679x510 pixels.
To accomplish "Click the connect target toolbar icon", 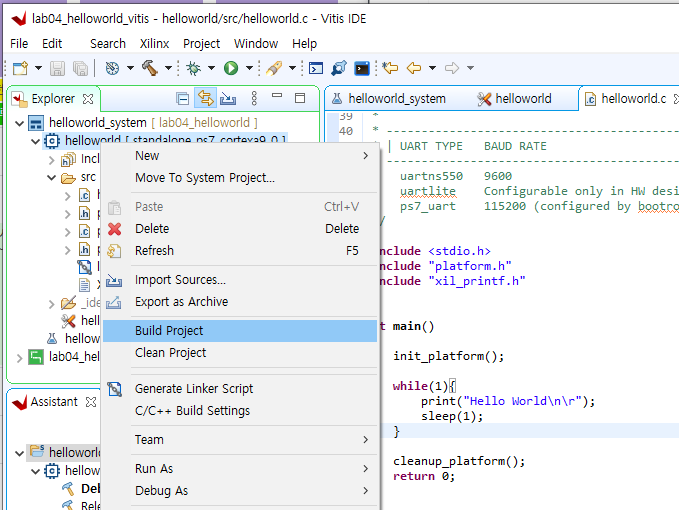I will 339,68.
